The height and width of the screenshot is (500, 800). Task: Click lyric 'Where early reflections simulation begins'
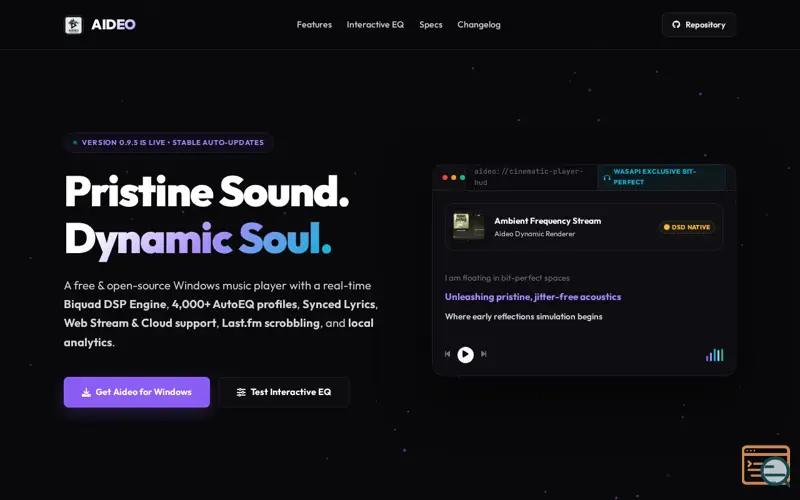point(523,316)
